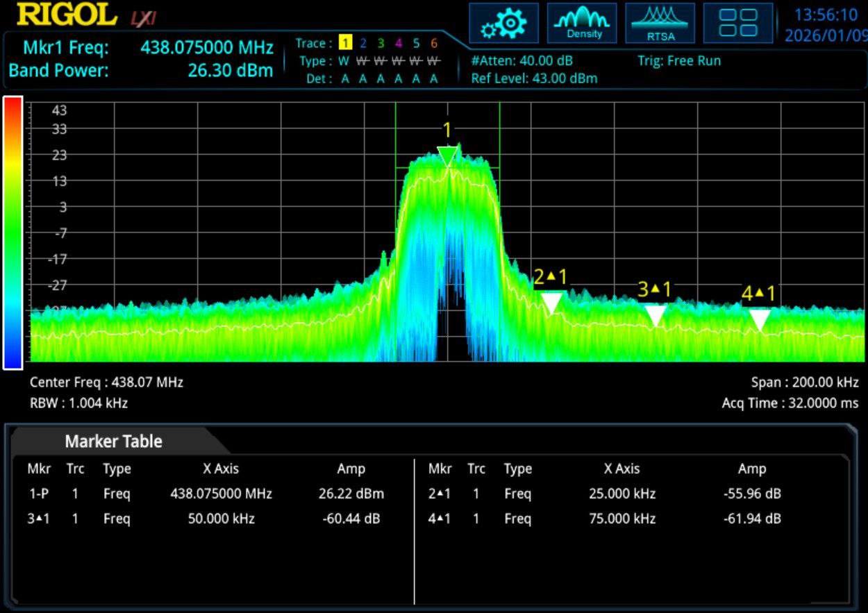This screenshot has width=868, height=613.
Task: Switch to RTSA mode icon
Action: [660, 24]
